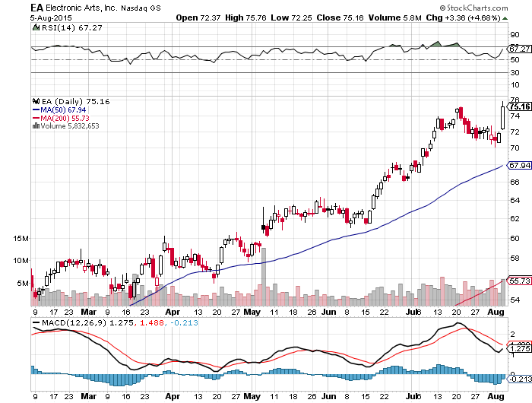The image size is (532, 403).
Task: Click Aug on the price chart date axis
Action: point(496,312)
